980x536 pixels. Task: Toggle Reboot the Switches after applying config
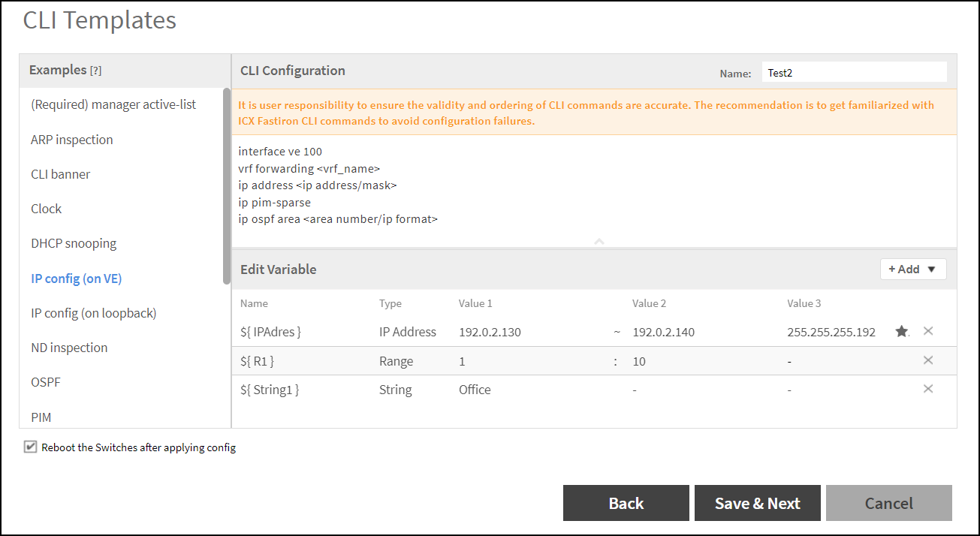click(x=30, y=447)
